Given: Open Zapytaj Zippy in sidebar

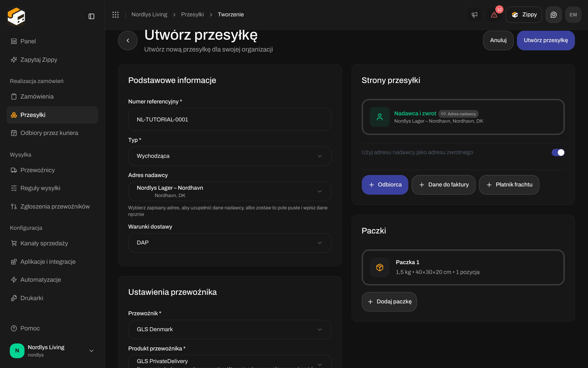Looking at the screenshot, I should tap(52, 60).
